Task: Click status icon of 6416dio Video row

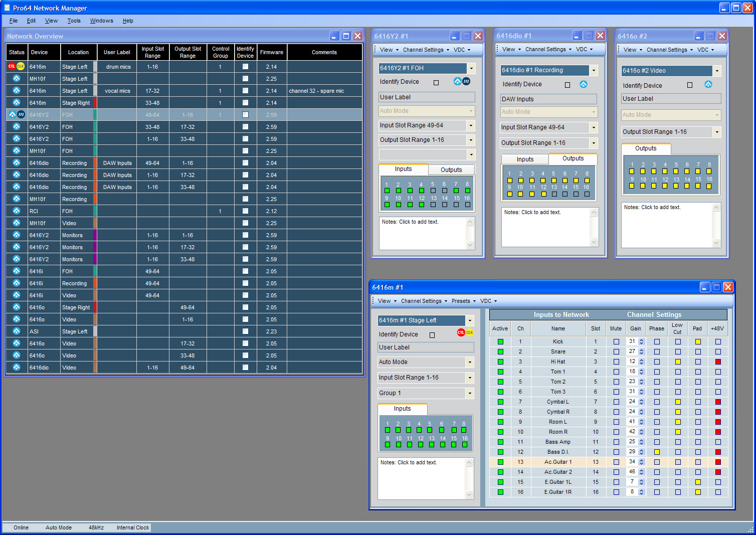Action: coord(17,367)
